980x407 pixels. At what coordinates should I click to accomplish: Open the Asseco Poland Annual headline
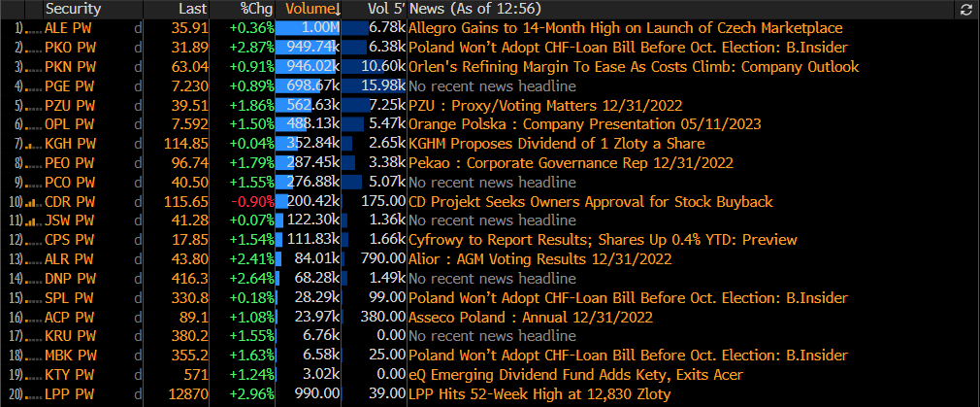[531, 318]
